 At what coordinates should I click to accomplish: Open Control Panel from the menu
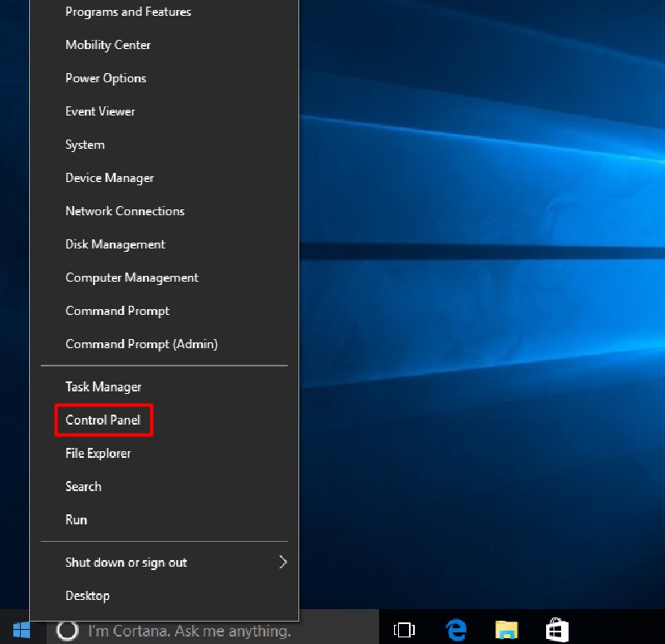coord(103,420)
